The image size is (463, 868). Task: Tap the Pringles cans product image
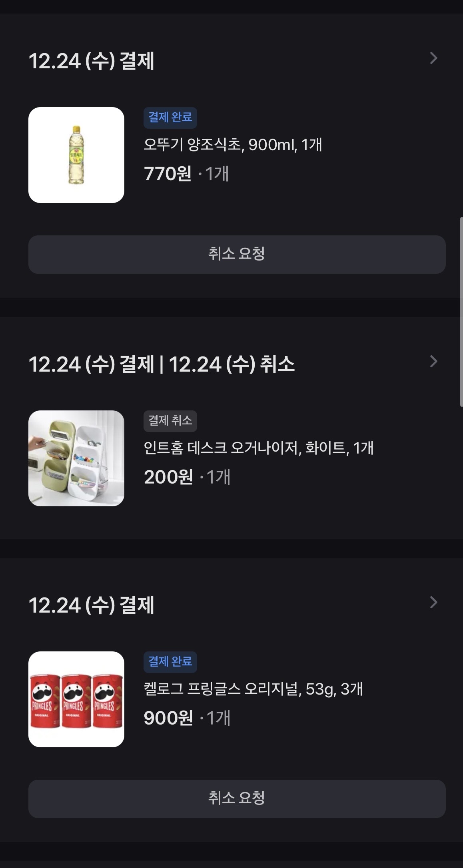click(76, 699)
